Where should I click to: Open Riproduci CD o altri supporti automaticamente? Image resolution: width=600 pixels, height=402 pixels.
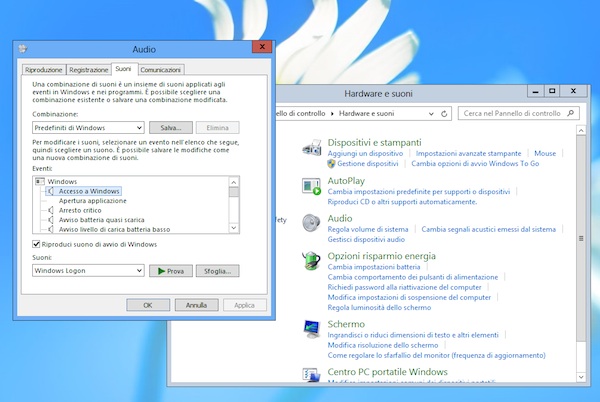402,202
